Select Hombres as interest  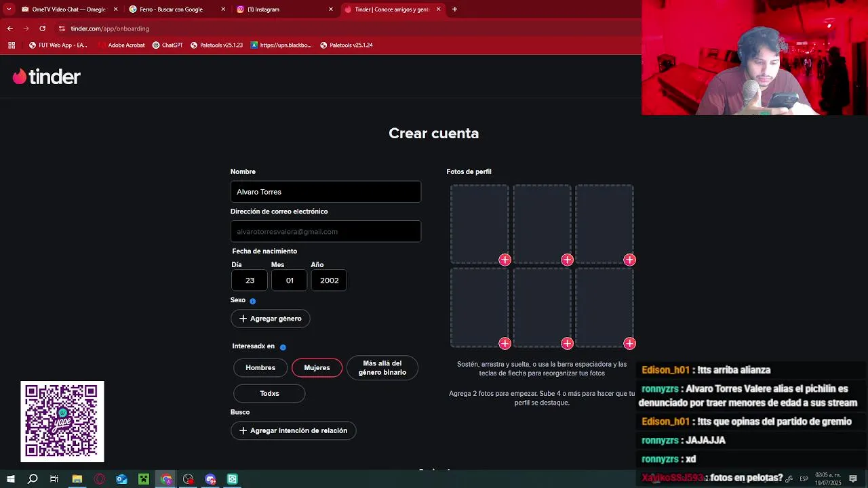260,367
